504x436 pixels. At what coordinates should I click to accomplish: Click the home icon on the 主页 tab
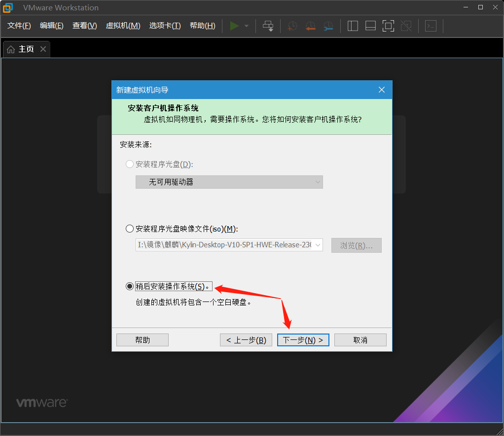pos(11,49)
